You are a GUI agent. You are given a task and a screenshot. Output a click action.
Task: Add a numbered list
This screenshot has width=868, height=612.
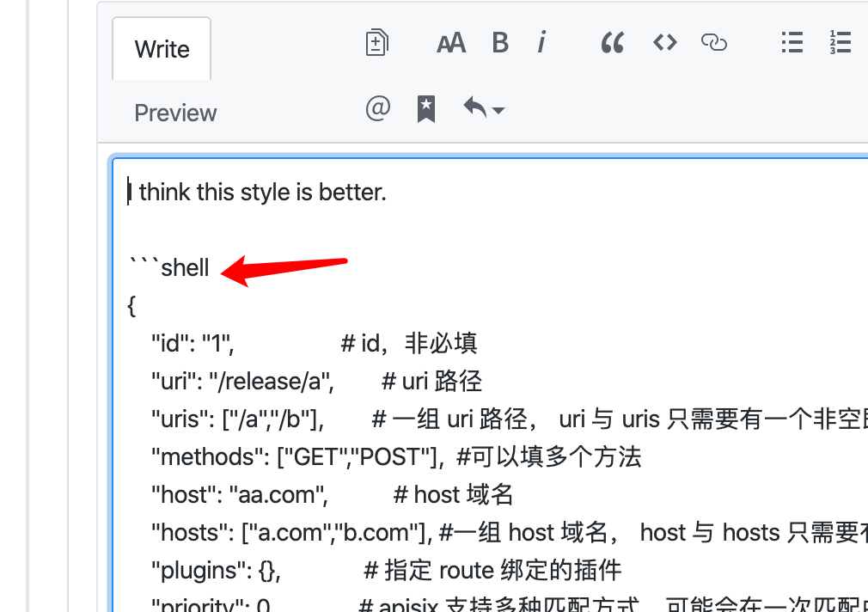840,42
